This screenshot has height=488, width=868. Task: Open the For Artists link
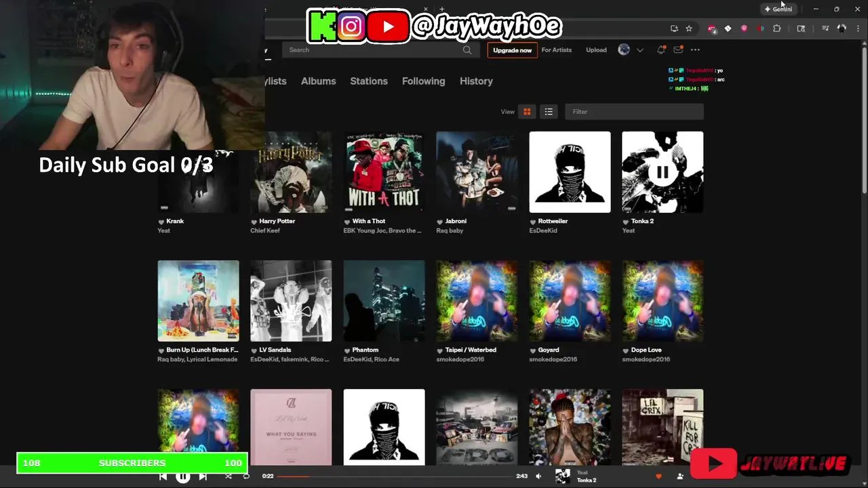point(557,50)
